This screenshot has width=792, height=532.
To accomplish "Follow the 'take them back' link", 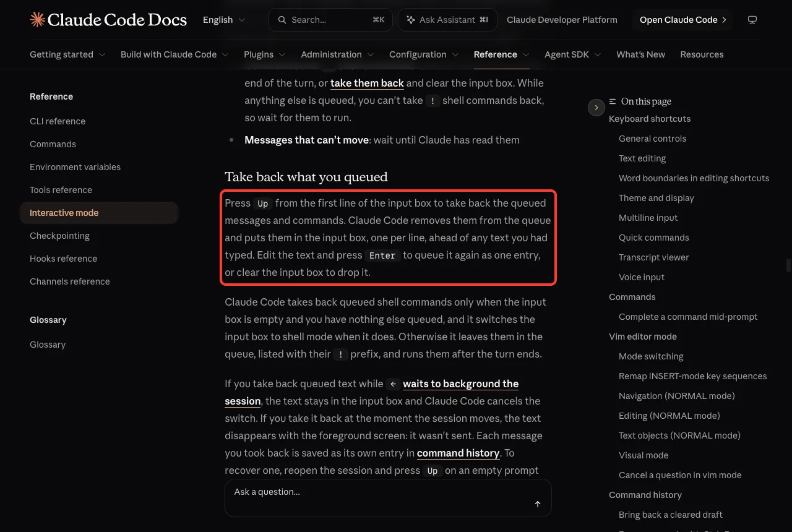I will click(x=367, y=83).
